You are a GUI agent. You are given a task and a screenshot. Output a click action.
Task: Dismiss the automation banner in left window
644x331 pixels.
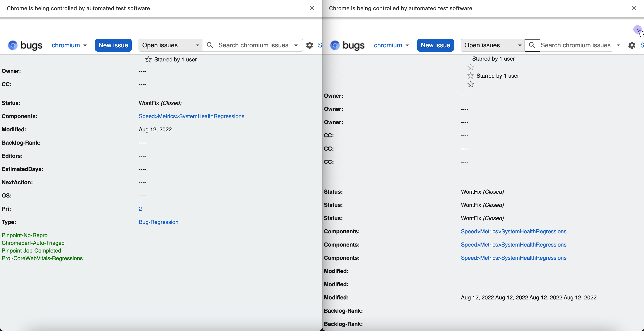coord(312,8)
